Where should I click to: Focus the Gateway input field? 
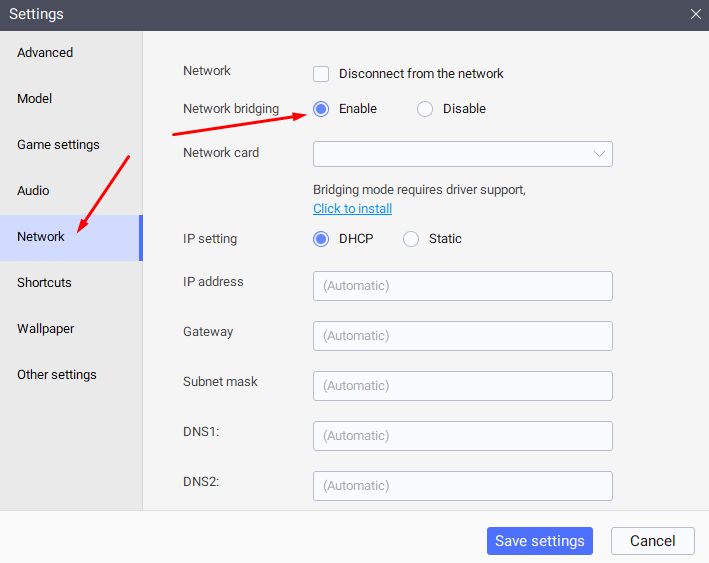coord(463,336)
